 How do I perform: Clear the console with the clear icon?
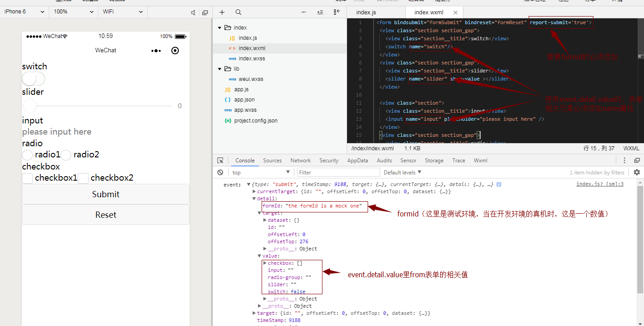tap(220, 172)
